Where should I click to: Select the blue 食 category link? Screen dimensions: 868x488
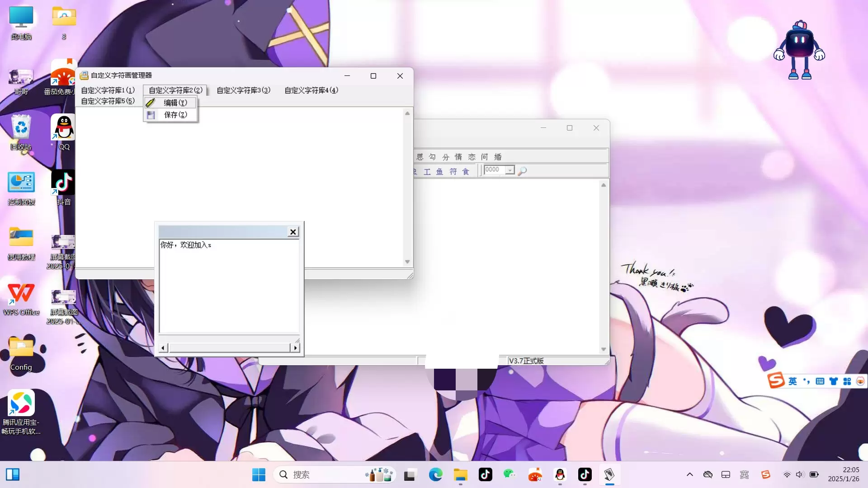pos(466,172)
